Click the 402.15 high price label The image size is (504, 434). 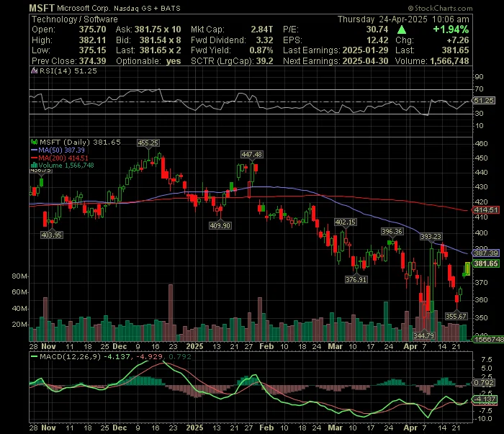click(x=345, y=222)
